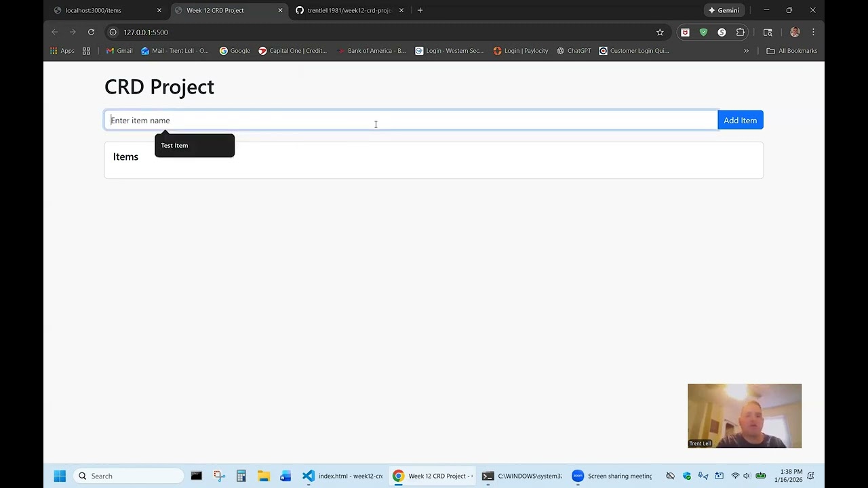Open File Explorer from the taskbar

click(x=263, y=476)
